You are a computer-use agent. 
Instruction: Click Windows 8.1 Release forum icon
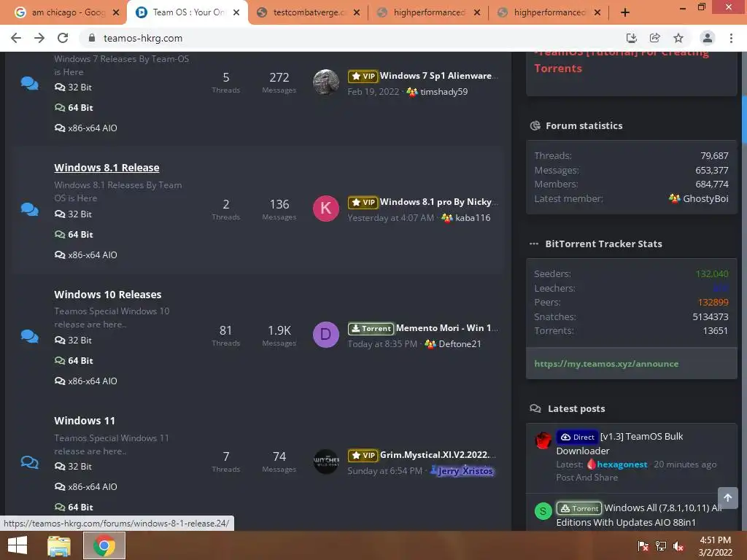tap(29, 209)
